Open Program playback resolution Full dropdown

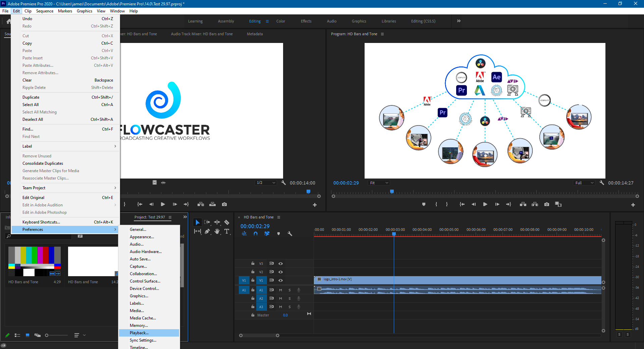tap(584, 183)
